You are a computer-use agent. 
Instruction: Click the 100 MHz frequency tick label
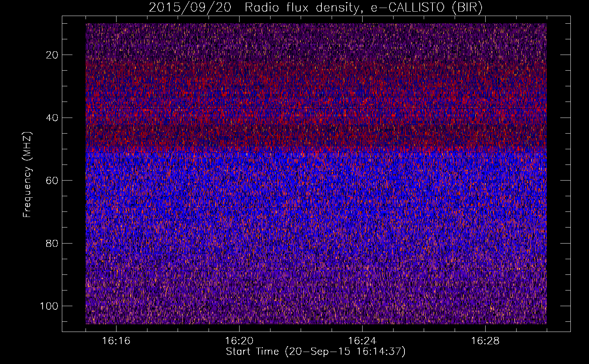49,306
